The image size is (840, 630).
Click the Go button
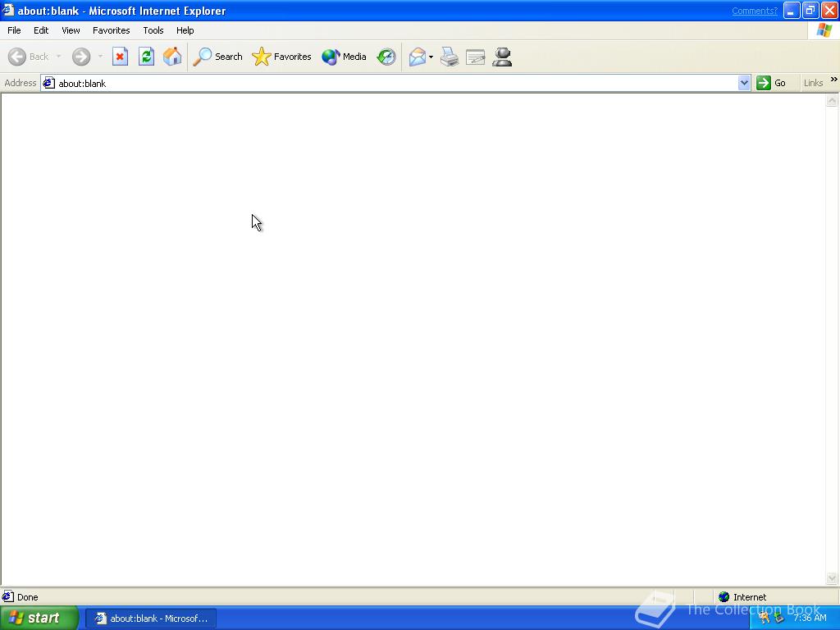click(x=771, y=83)
